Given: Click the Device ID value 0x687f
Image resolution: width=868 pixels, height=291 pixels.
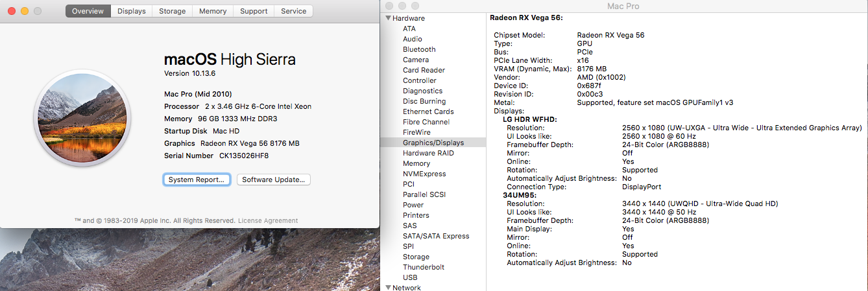Looking at the screenshot, I should [x=589, y=86].
